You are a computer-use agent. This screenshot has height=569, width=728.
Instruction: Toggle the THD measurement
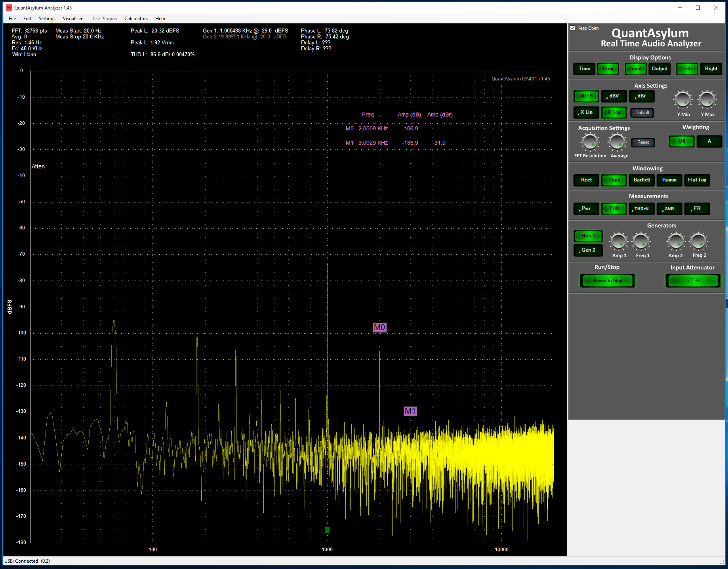[614, 208]
